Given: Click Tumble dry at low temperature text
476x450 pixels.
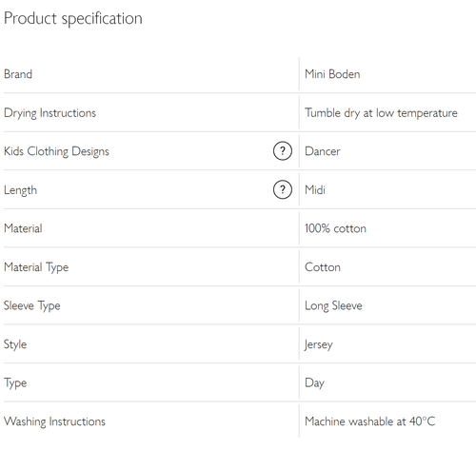Looking at the screenshot, I should click(x=381, y=113).
